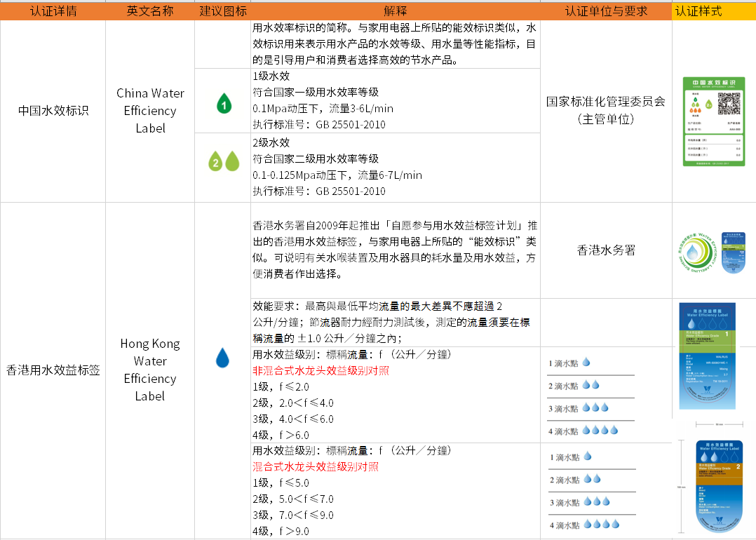Click the 1级，f≤2.0 line
Screen dimensions: 756x540
[x=281, y=386]
